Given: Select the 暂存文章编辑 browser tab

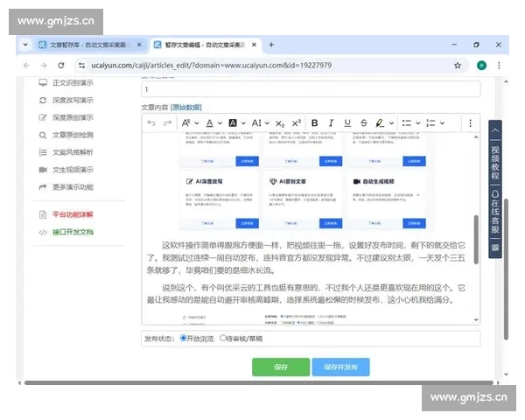Looking at the screenshot, I should (x=205, y=45).
